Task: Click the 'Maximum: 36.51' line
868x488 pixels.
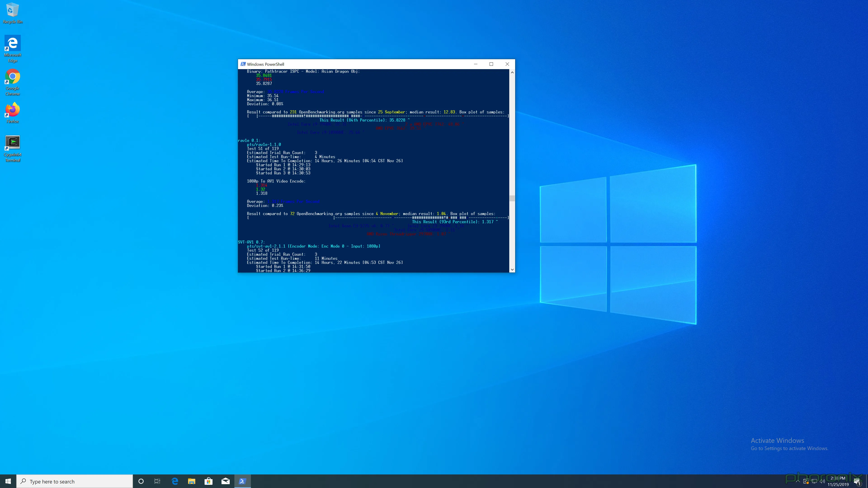Action: coord(263,100)
